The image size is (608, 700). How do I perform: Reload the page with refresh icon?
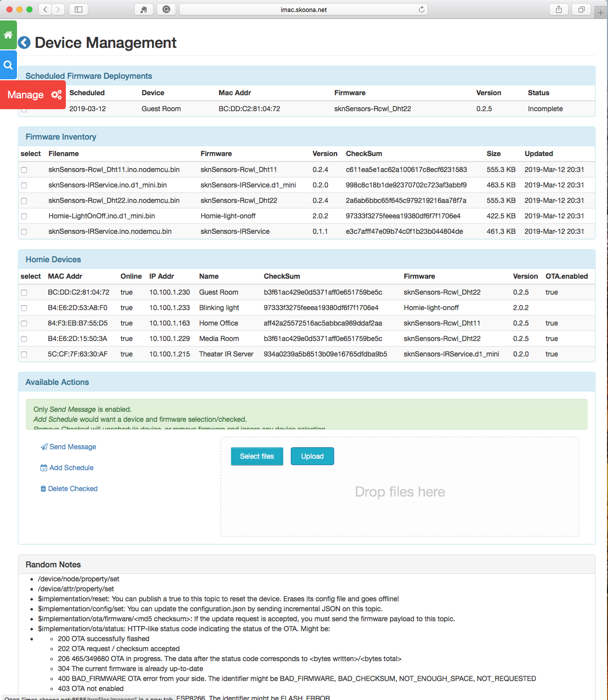click(x=421, y=9)
